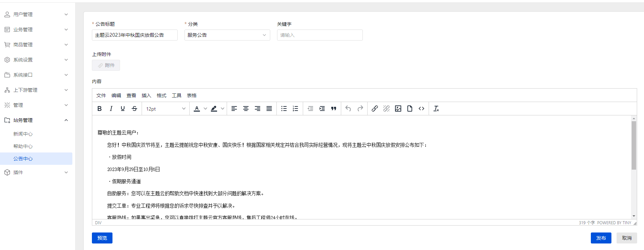This screenshot has width=644, height=250.
Task: Open the 查看 editor menu
Action: coord(131,95)
